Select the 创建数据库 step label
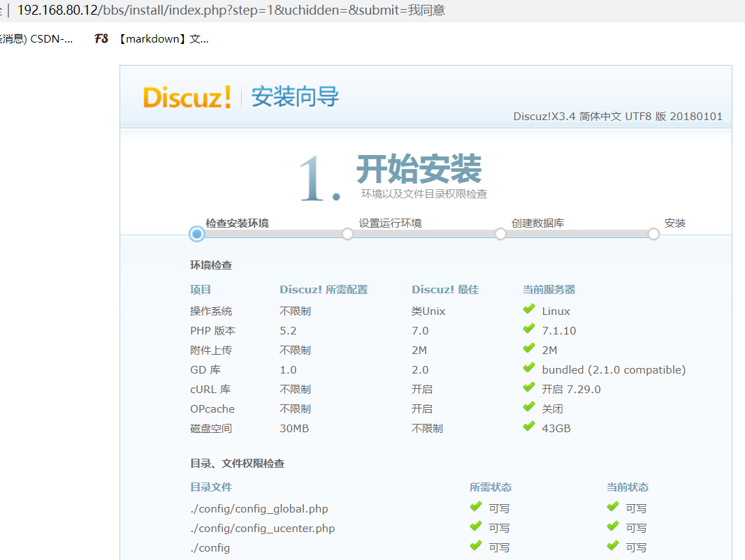 (x=538, y=223)
